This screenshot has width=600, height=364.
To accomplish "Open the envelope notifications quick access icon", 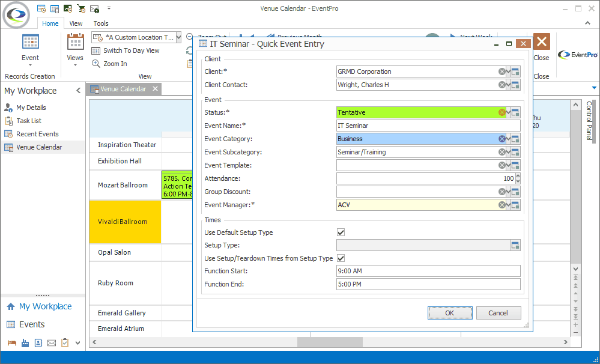I will [x=94, y=8].
